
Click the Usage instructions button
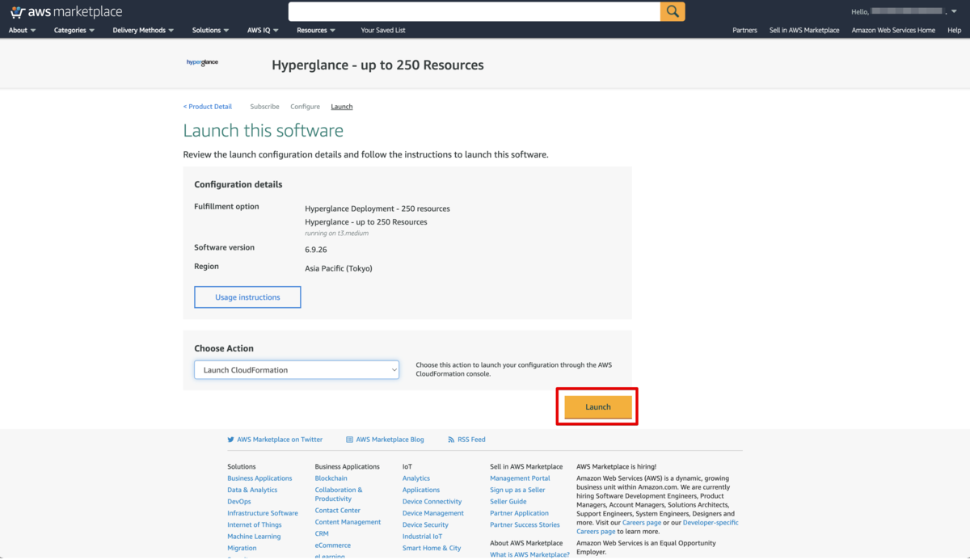pos(247,297)
